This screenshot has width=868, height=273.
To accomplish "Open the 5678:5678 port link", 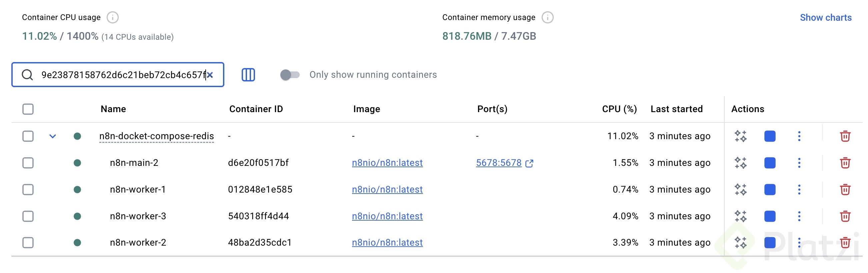I will pyautogui.click(x=498, y=163).
